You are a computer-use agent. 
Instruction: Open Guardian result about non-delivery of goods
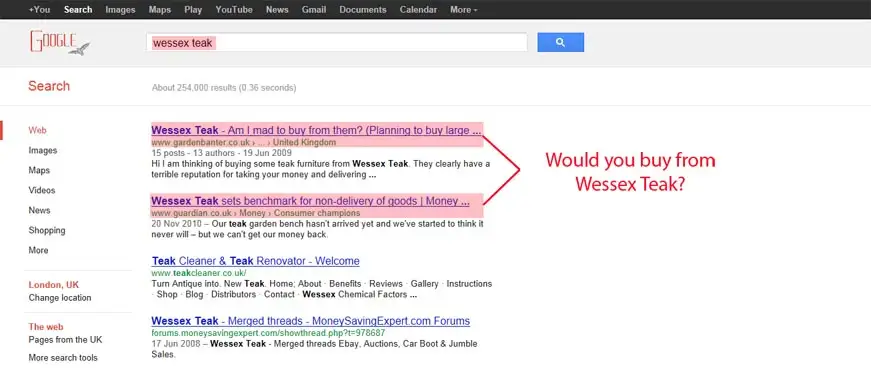(311, 201)
